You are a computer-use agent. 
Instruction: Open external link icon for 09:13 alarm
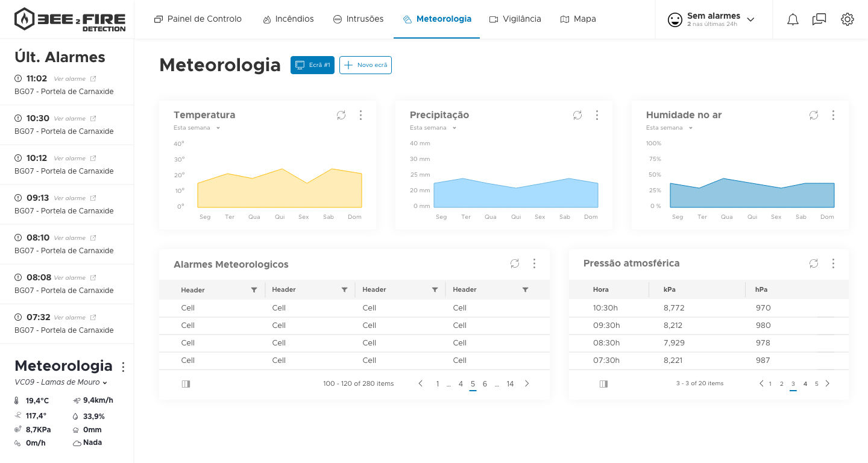93,198
